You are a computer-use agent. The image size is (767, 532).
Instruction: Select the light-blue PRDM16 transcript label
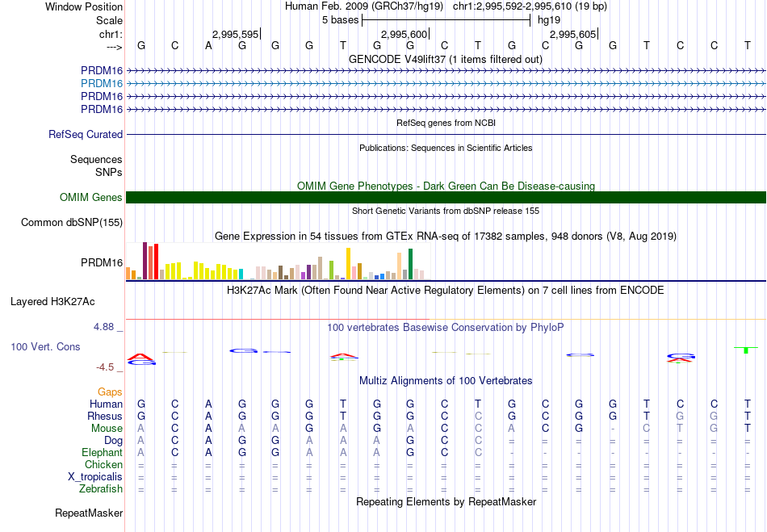point(102,84)
